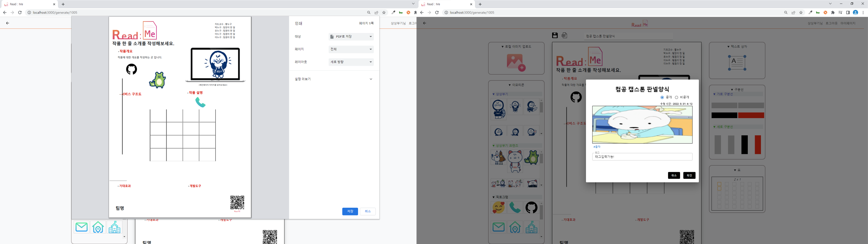
Task: Click 로그아웃 in the right window header
Action: (831, 23)
